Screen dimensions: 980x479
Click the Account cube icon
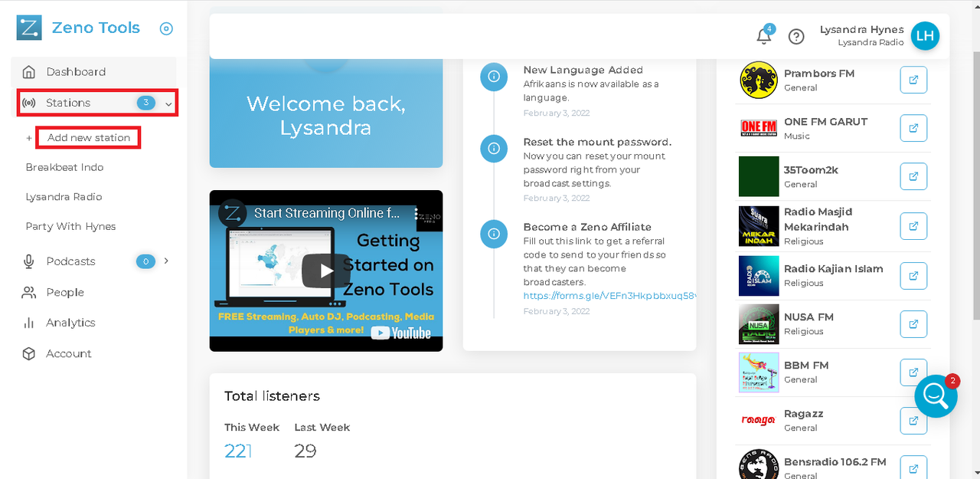click(x=29, y=353)
